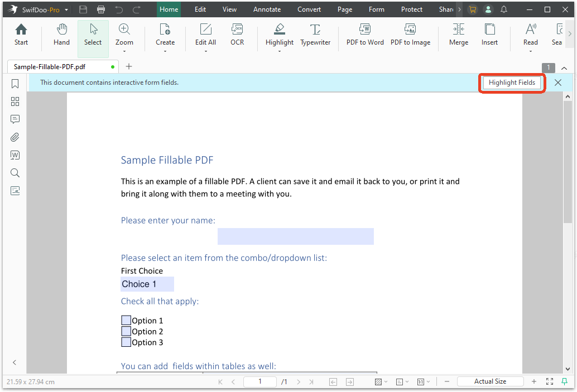Viewport: 577px width, 392px height.
Task: Open the comments sidebar panel
Action: pos(15,119)
